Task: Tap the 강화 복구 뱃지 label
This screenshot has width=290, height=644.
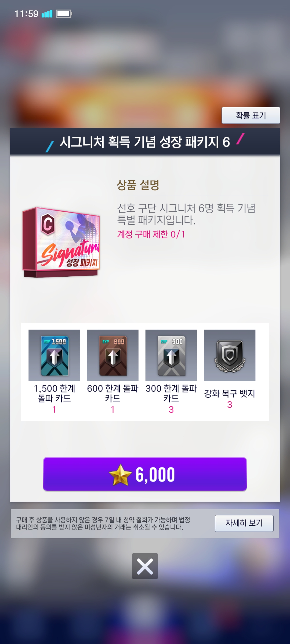Action: 230,394
